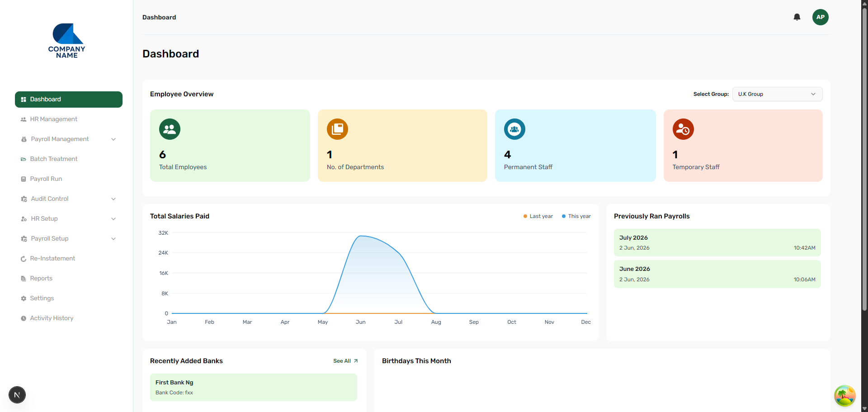Click the Payroll Run calculator icon
Viewport: 868px width, 412px height.
(24, 179)
